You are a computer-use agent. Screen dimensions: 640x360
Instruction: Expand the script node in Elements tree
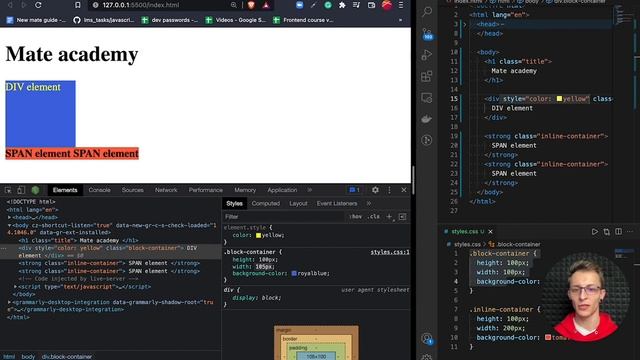pos(16,287)
